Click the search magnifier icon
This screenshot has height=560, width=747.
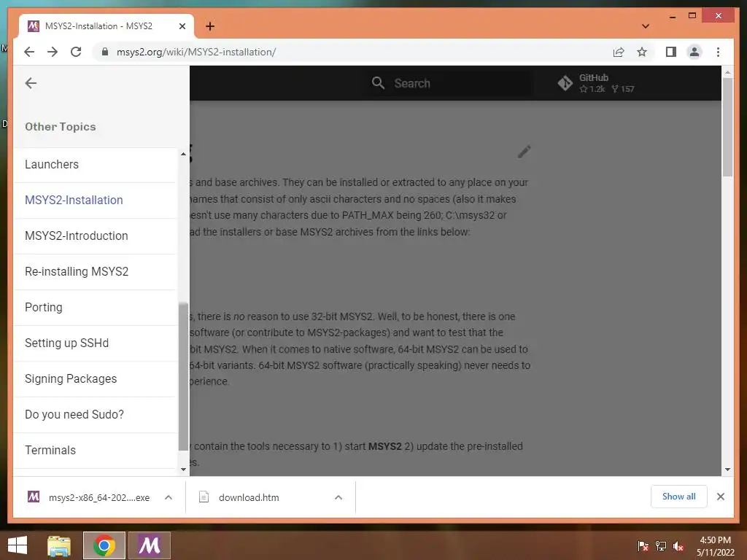click(x=378, y=83)
